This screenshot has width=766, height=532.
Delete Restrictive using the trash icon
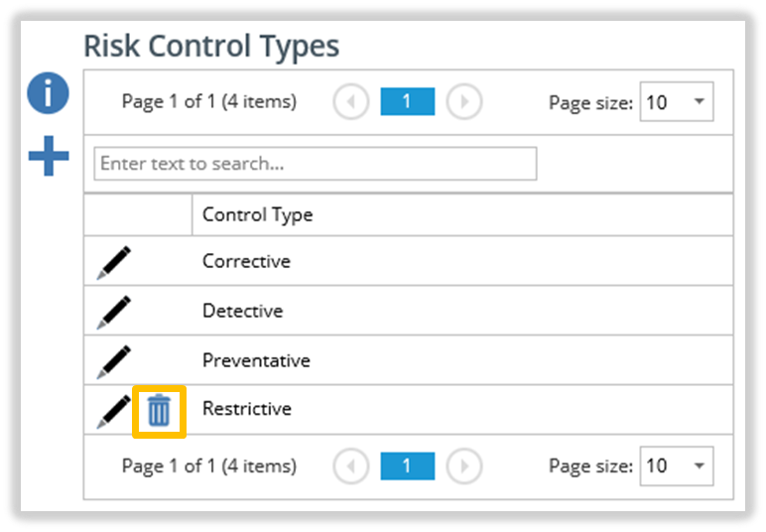click(x=159, y=411)
